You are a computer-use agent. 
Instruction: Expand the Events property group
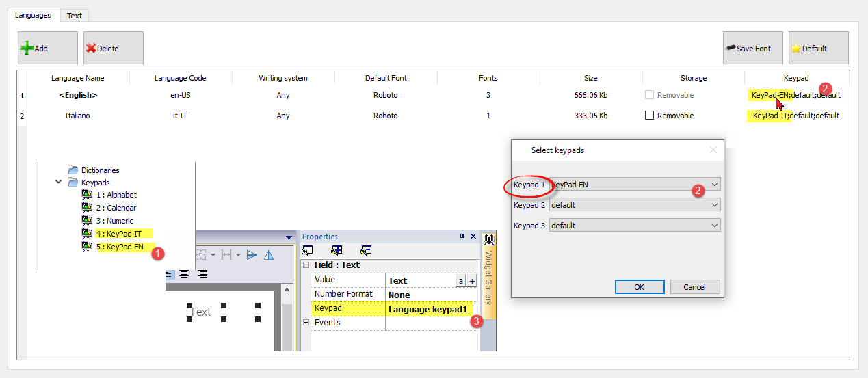click(x=306, y=323)
